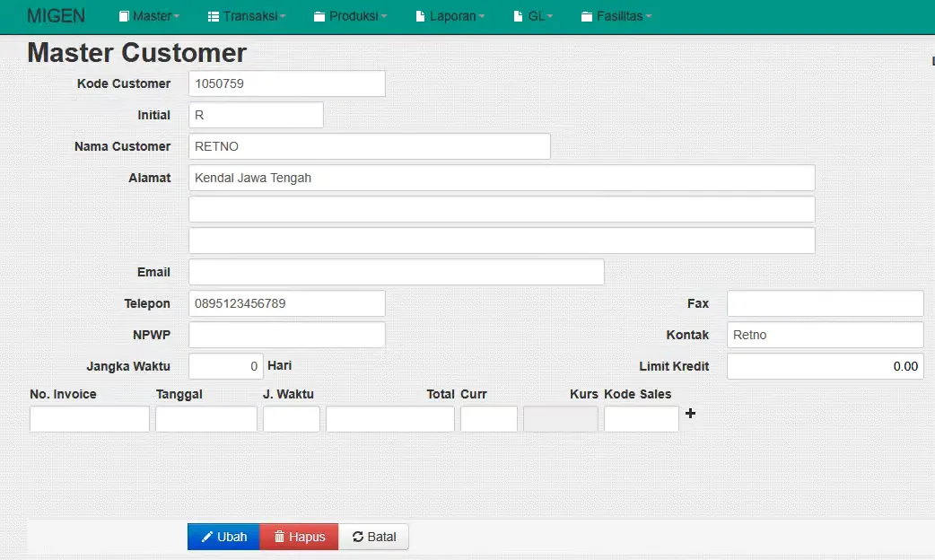Click the third Alamat line field
This screenshot has height=560, width=935.
click(502, 241)
